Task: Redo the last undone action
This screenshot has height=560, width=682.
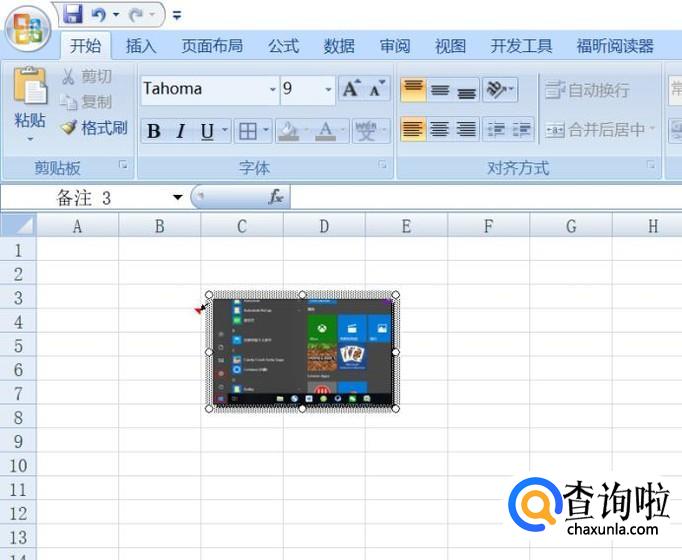Action: point(137,15)
